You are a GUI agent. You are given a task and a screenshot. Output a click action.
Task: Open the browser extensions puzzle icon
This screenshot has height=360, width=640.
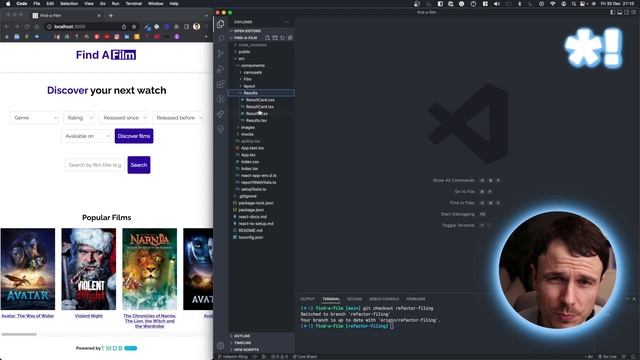(x=176, y=27)
